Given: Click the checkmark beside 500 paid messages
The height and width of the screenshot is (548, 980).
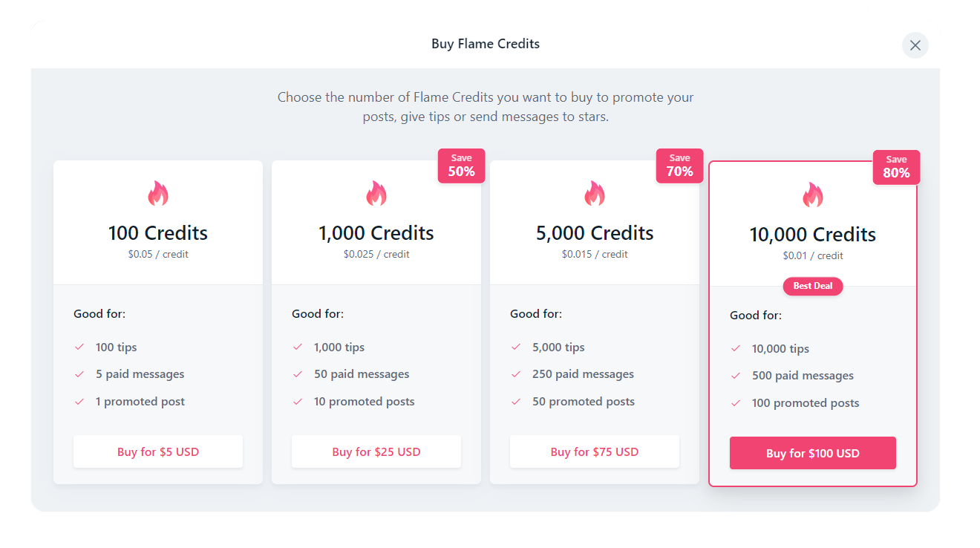Looking at the screenshot, I should tap(736, 376).
